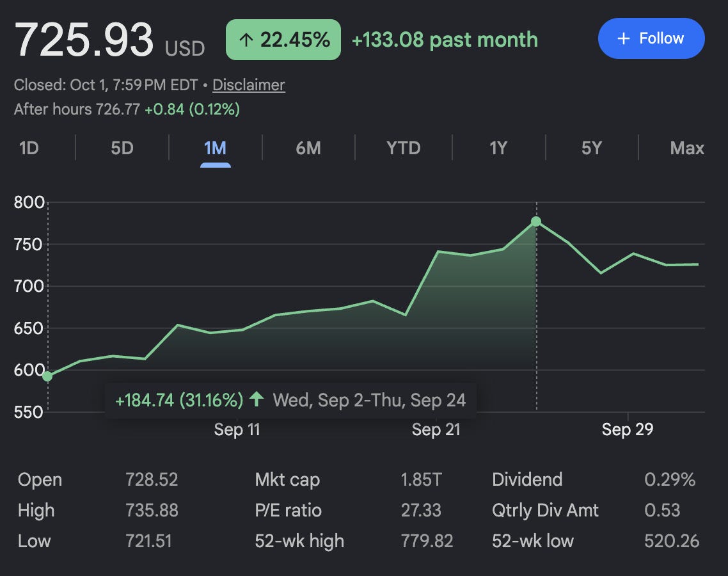Switch to the 5D range tab
This screenshot has height=576, width=728.
coord(122,148)
